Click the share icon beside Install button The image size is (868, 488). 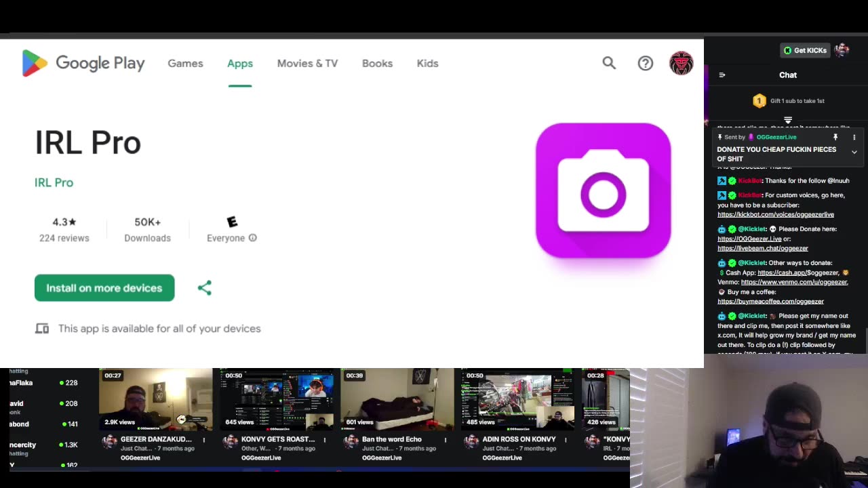point(204,288)
